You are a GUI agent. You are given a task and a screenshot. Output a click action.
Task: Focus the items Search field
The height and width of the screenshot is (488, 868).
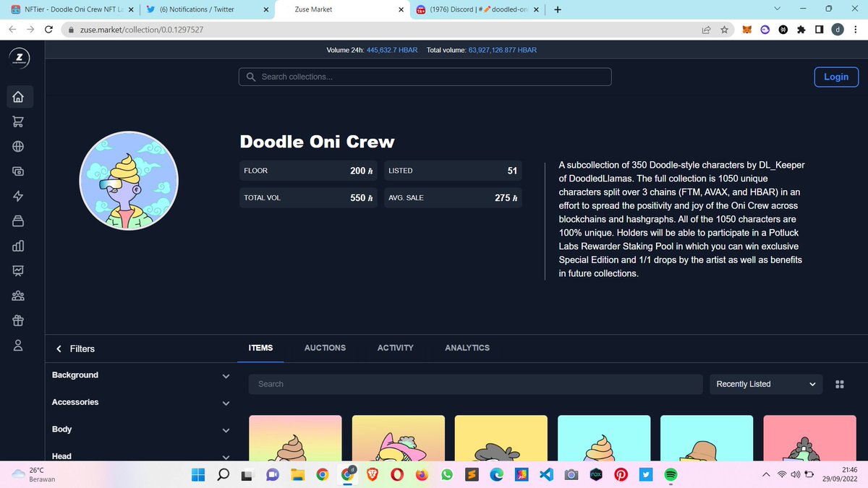click(x=475, y=384)
